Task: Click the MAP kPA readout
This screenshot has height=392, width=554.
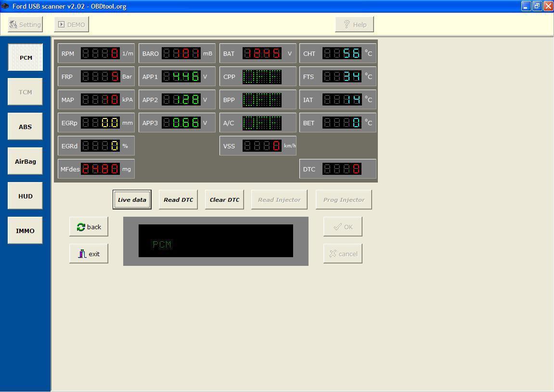Action: click(100, 100)
